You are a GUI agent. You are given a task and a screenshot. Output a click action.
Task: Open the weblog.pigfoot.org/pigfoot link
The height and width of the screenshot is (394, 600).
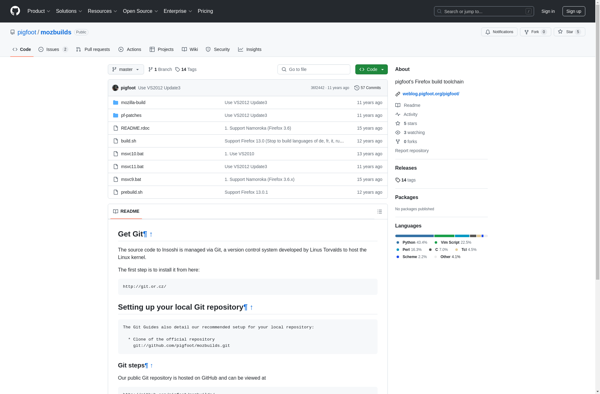coord(431,94)
